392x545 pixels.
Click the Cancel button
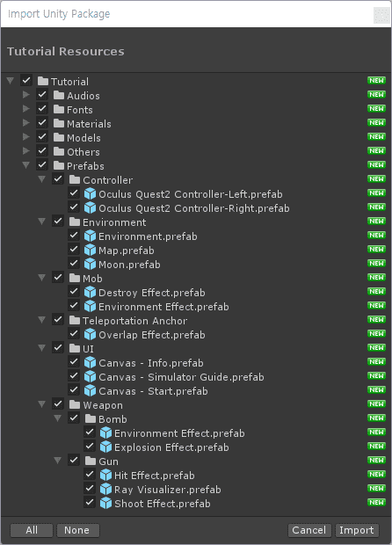point(309,530)
